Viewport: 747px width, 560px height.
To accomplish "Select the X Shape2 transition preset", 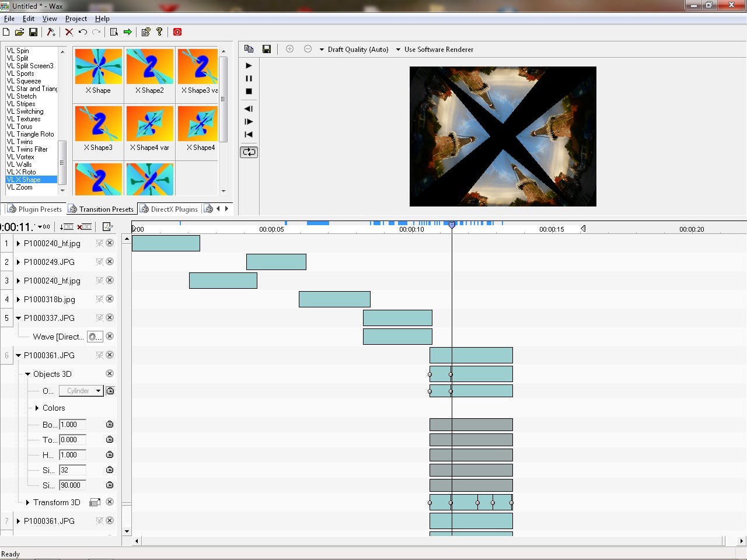I will tap(149, 66).
